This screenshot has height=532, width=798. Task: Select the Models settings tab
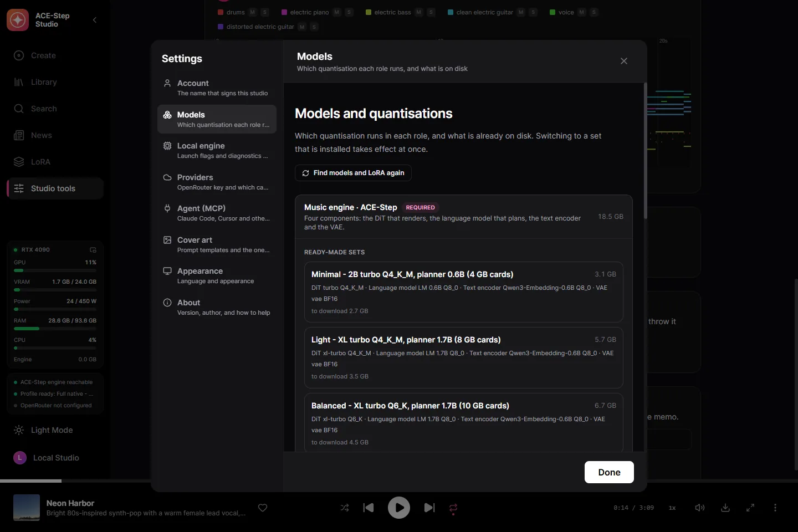pos(217,119)
